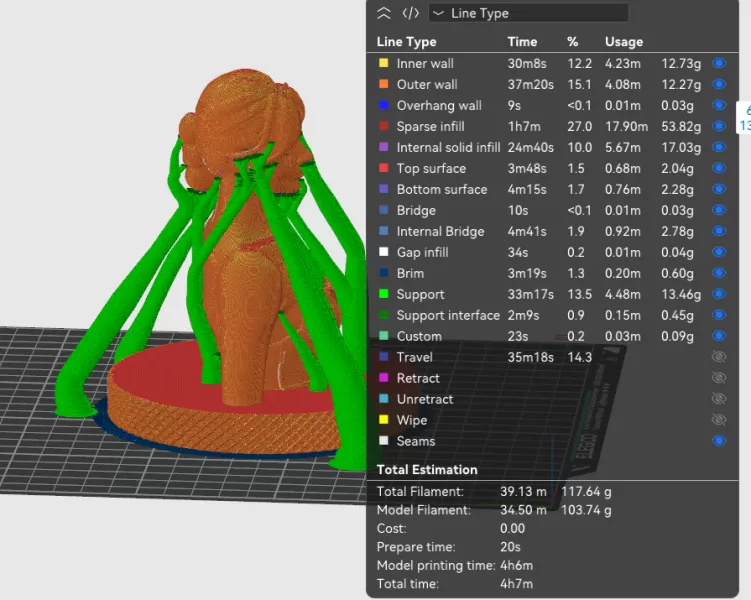Viewport: 751px width, 600px height.
Task: Click the white Gap infill swatch
Action: 384,252
